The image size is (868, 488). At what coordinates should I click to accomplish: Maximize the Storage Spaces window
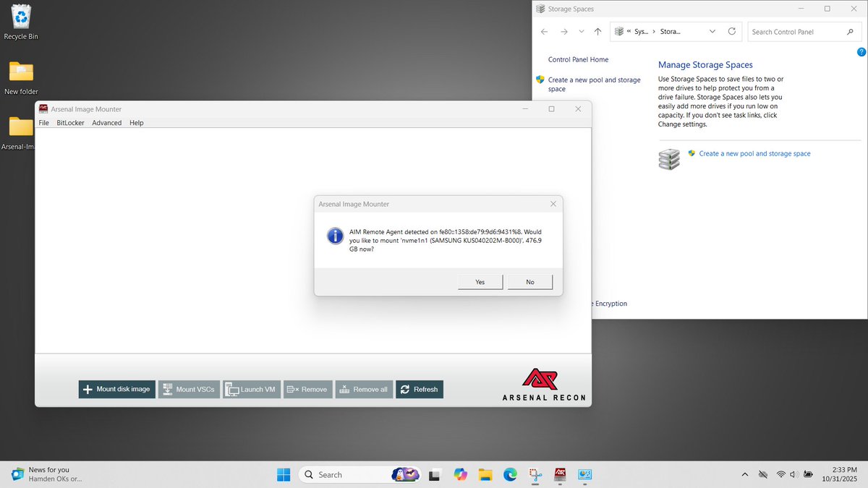click(827, 9)
